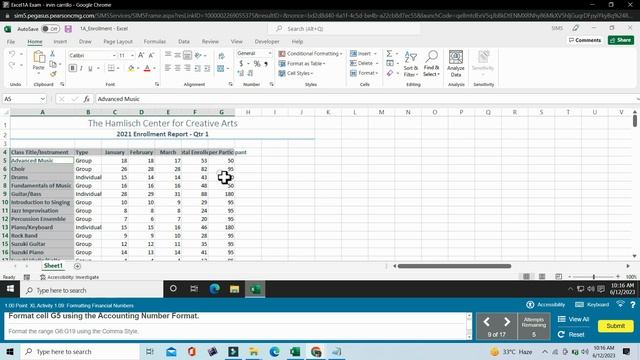
Task: Click the Accounting Number Format dollar icon
Action: (x=241, y=64)
